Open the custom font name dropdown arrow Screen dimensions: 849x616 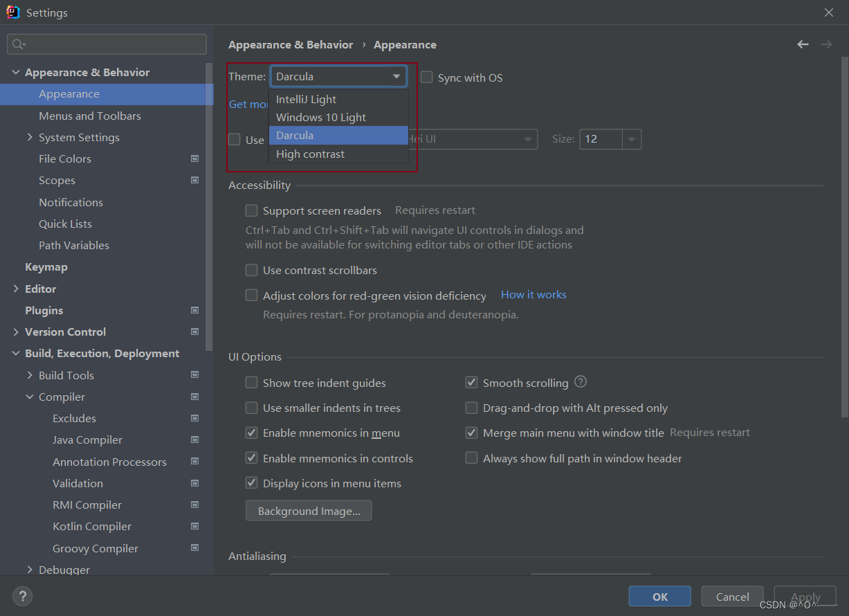coord(529,139)
